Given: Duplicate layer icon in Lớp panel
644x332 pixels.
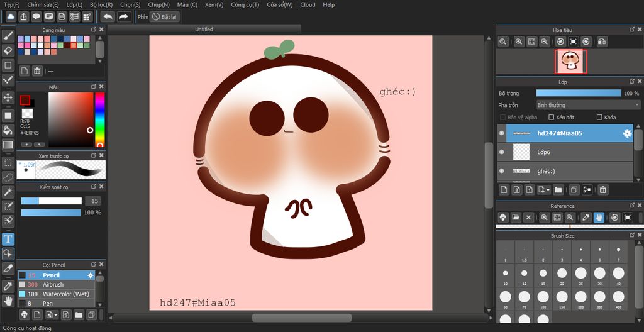Looking at the screenshot, I should [574, 190].
